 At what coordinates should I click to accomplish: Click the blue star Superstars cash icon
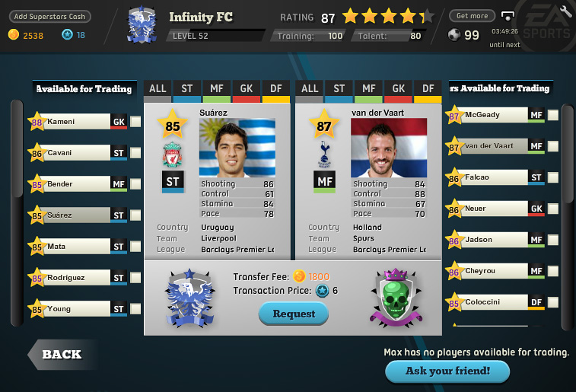(x=67, y=34)
